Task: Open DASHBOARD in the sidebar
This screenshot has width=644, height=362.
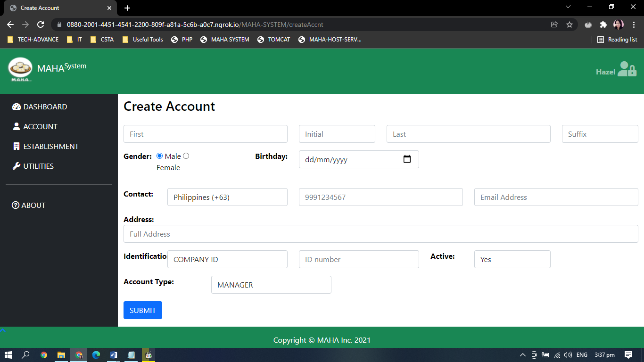Action: point(40,107)
